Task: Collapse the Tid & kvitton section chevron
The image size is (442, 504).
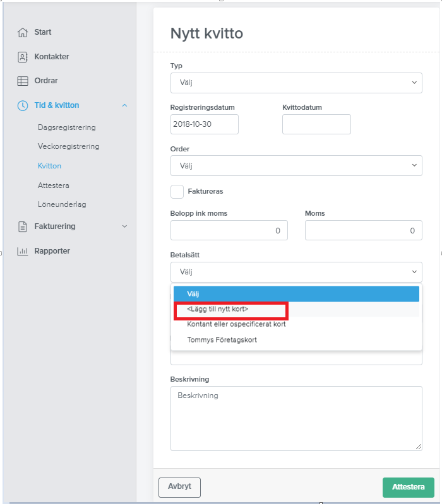Action: click(125, 105)
